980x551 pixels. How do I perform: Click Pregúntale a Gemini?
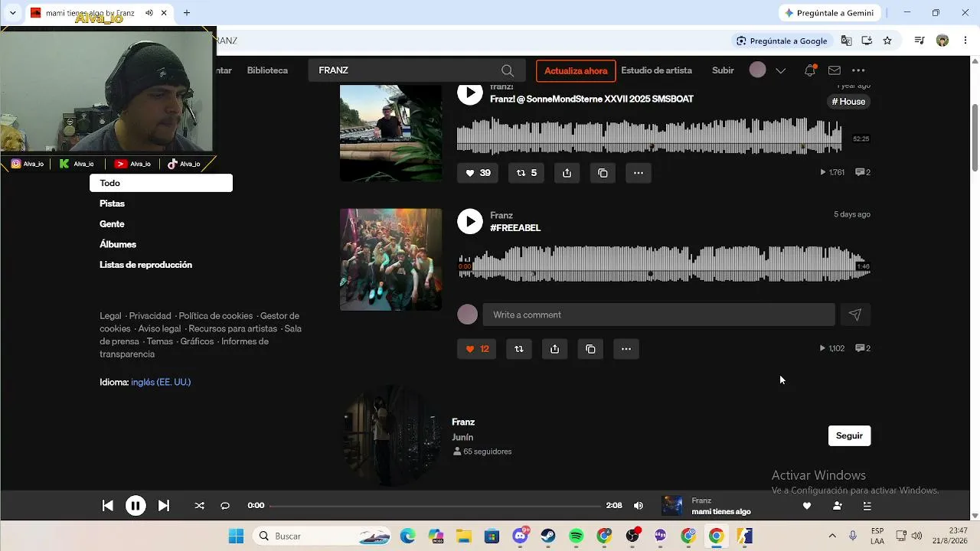pos(830,13)
